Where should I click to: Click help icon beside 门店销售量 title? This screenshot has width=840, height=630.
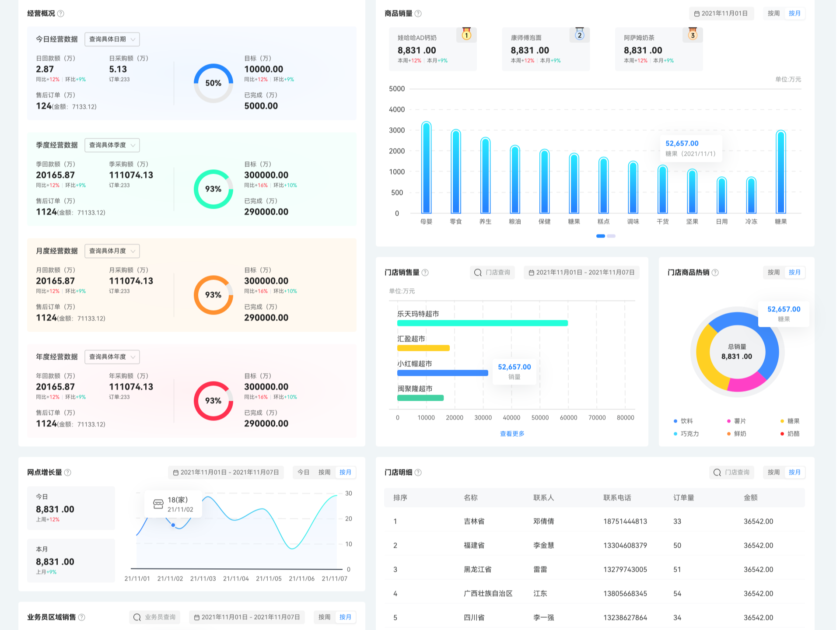pos(425,273)
